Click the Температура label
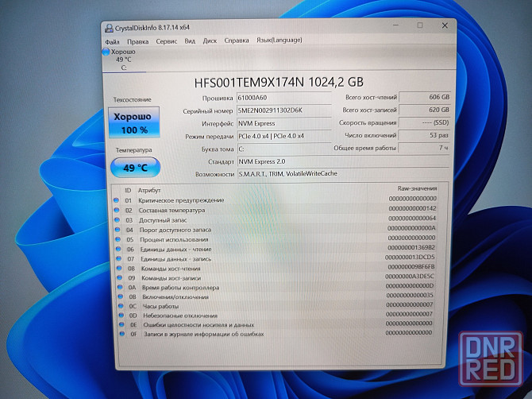This screenshot has width=532, height=399. coord(133,149)
